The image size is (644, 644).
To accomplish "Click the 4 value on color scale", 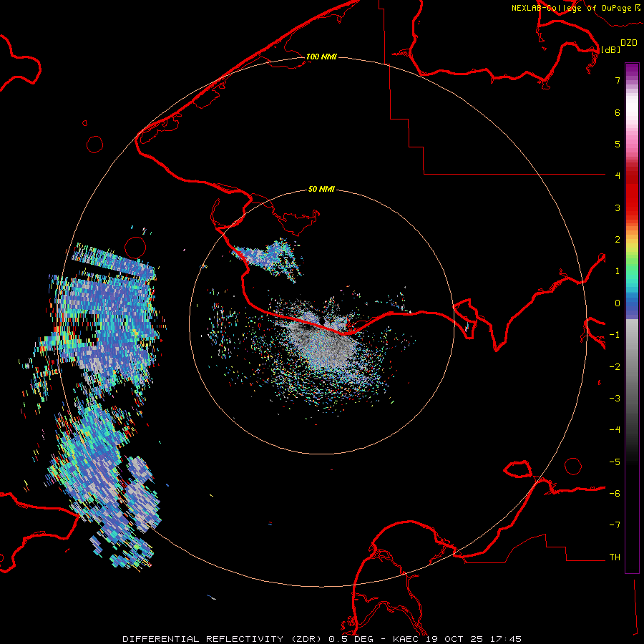I will pyautogui.click(x=618, y=176).
